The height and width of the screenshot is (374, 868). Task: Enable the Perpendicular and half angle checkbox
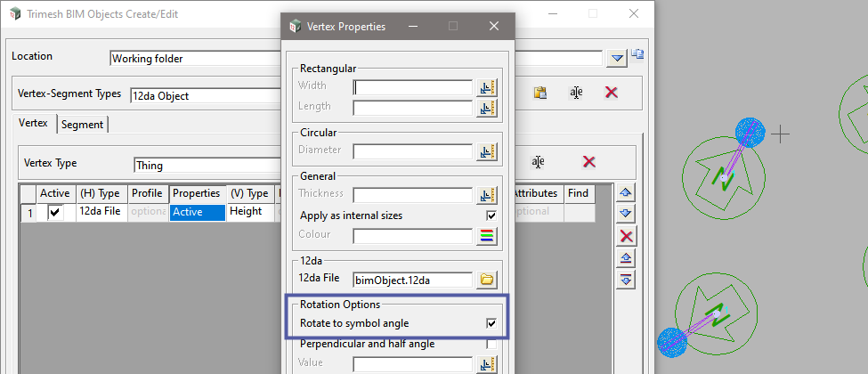(x=491, y=344)
